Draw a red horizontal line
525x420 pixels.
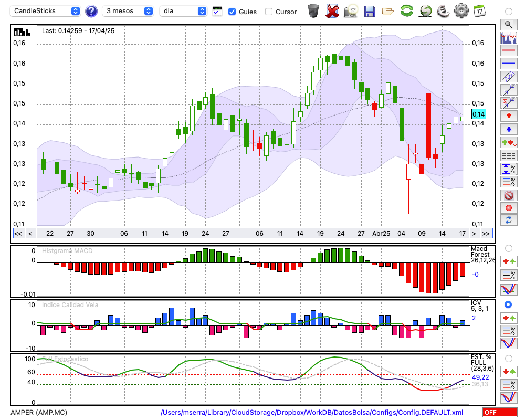pyautogui.click(x=509, y=50)
